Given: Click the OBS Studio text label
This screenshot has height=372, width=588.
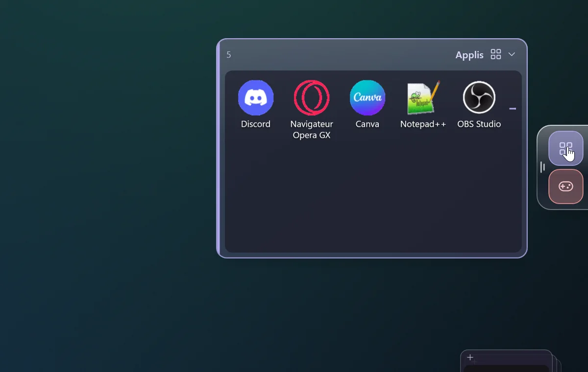Looking at the screenshot, I should (479, 124).
